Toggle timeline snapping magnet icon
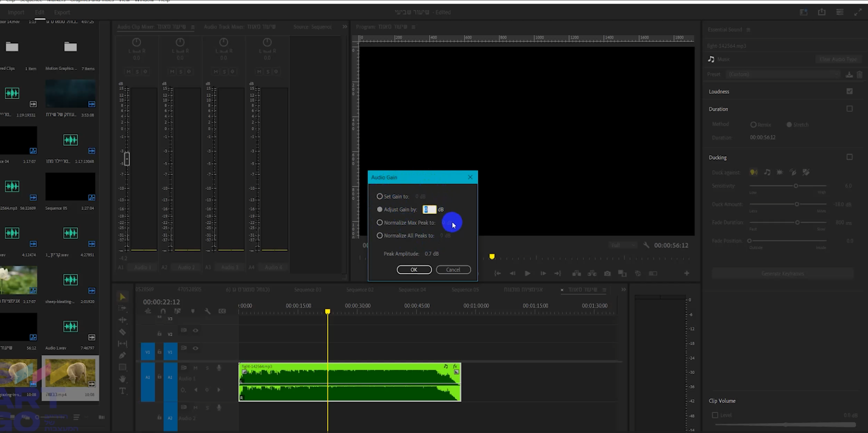868x433 pixels. 163,311
